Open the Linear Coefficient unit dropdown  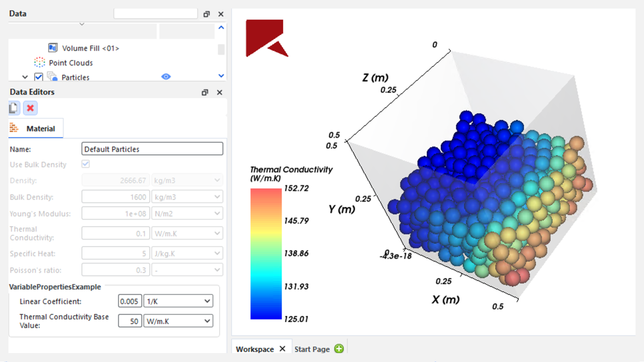(x=178, y=301)
